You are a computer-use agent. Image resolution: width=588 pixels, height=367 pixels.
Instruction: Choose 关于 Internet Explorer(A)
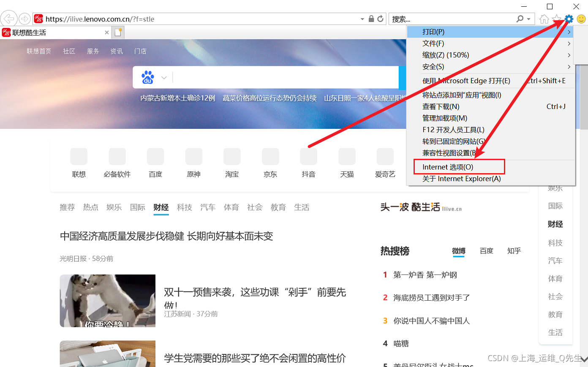tap(491, 179)
